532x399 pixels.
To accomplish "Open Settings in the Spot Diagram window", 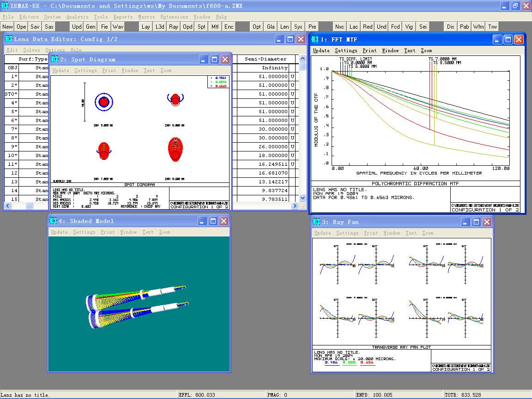I will (85, 70).
